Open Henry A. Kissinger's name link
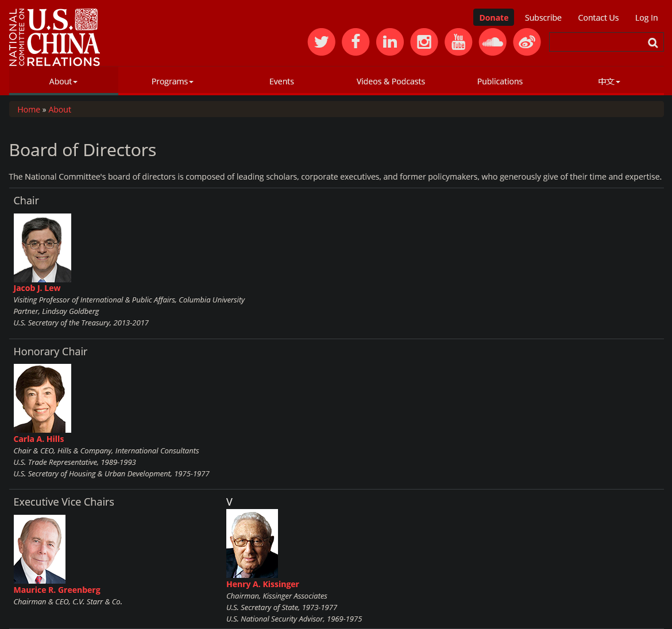Screen dimensions: 672x629 262,584
